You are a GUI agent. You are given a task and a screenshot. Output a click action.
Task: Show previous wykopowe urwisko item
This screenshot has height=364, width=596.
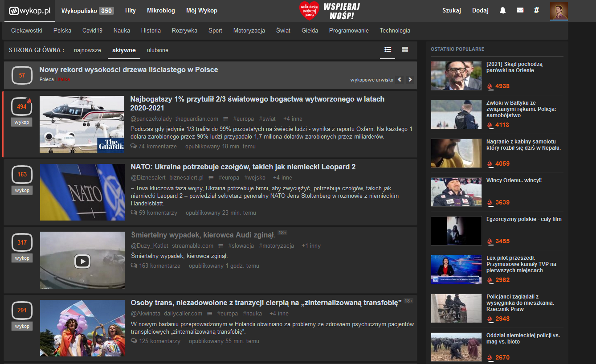point(400,80)
